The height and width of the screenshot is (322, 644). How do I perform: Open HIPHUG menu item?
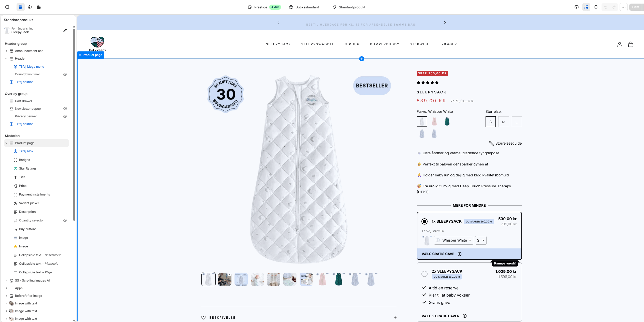[352, 44]
